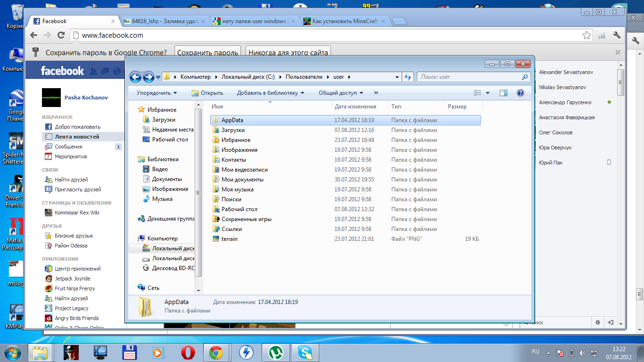Click the 'Открыть' toolbar button
644x362 pixels.
click(207, 93)
